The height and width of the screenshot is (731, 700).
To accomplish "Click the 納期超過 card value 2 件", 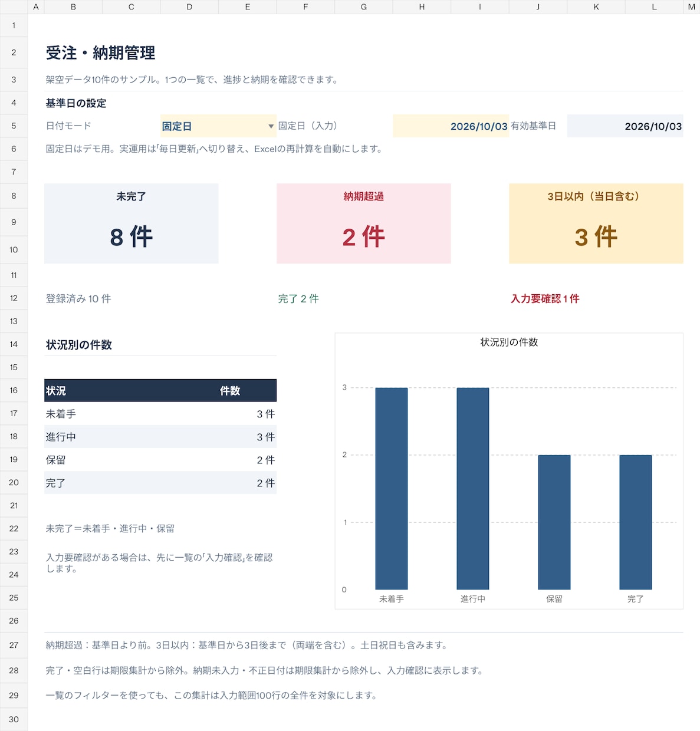I will tap(364, 237).
